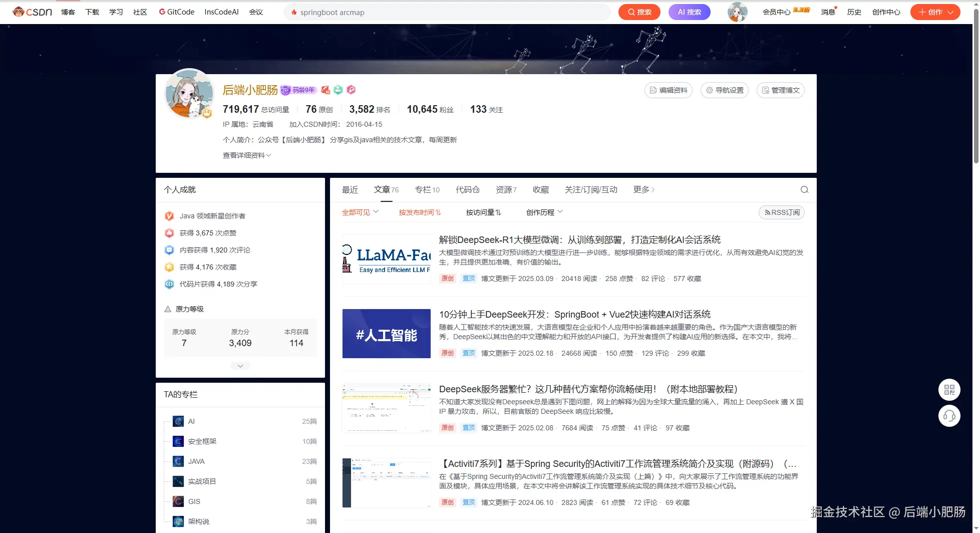Open article 10分钟上手DeepSeek开发
Viewport: 980px width, 533px height.
click(575, 315)
